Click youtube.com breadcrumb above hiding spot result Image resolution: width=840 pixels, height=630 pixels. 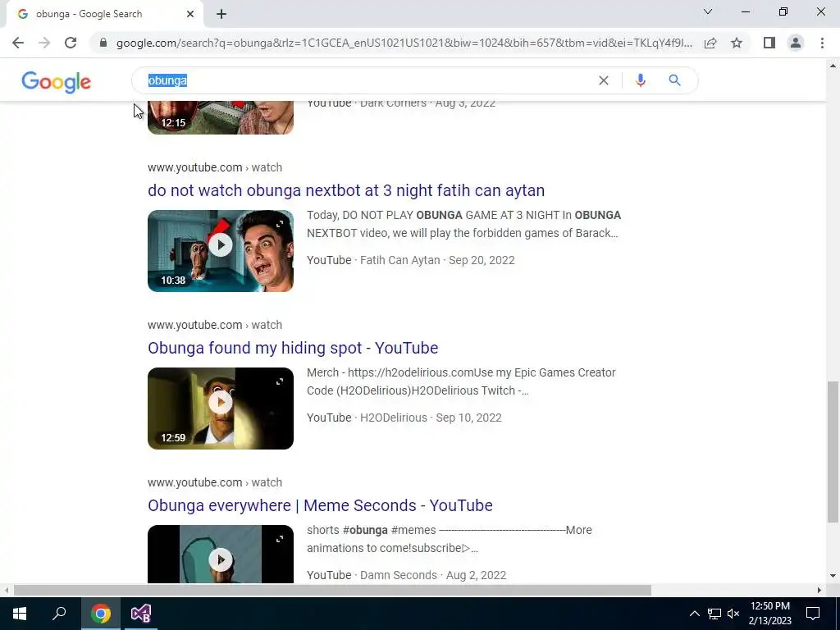[x=215, y=325]
